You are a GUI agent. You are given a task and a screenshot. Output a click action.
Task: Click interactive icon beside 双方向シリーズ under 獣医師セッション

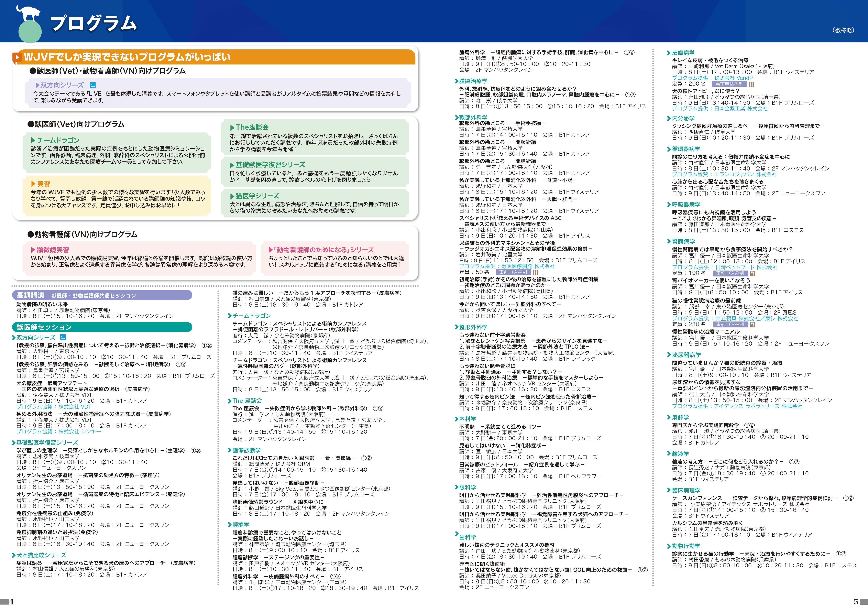[63, 337]
